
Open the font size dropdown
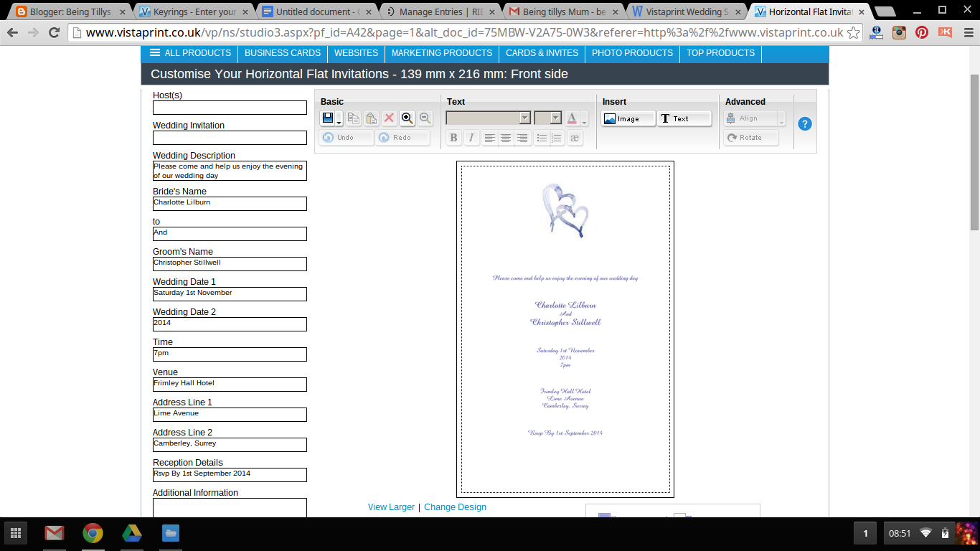point(548,118)
